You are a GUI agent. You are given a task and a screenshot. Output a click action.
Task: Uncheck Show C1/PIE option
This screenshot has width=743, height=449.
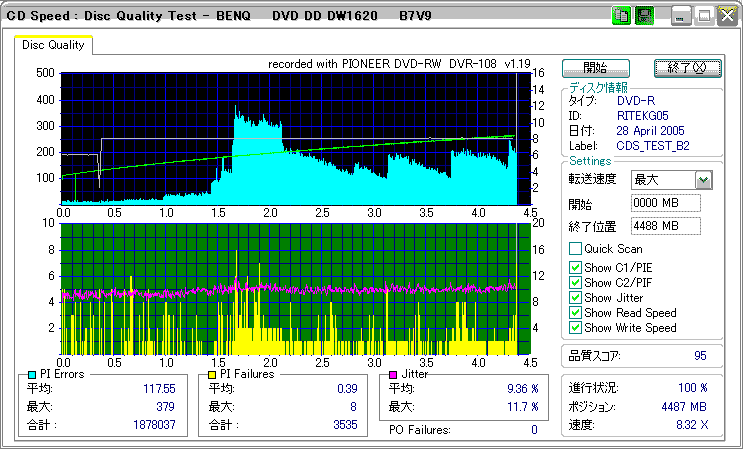[x=575, y=267]
